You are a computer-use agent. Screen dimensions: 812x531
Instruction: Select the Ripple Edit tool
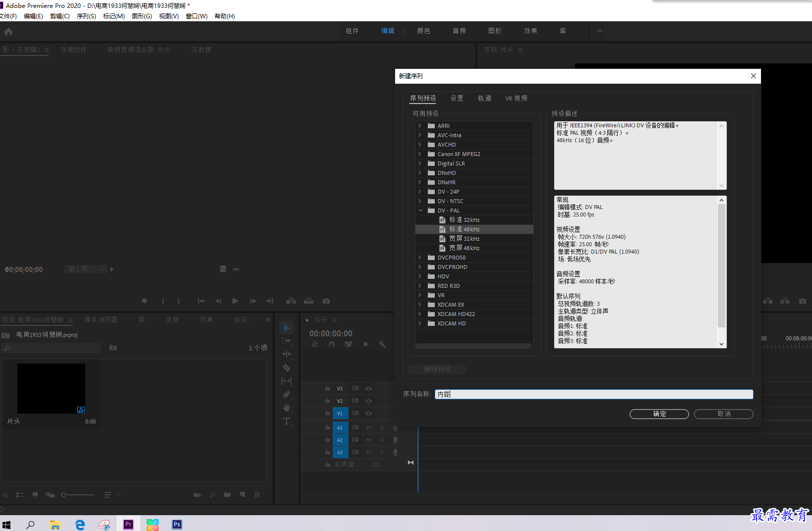[287, 354]
